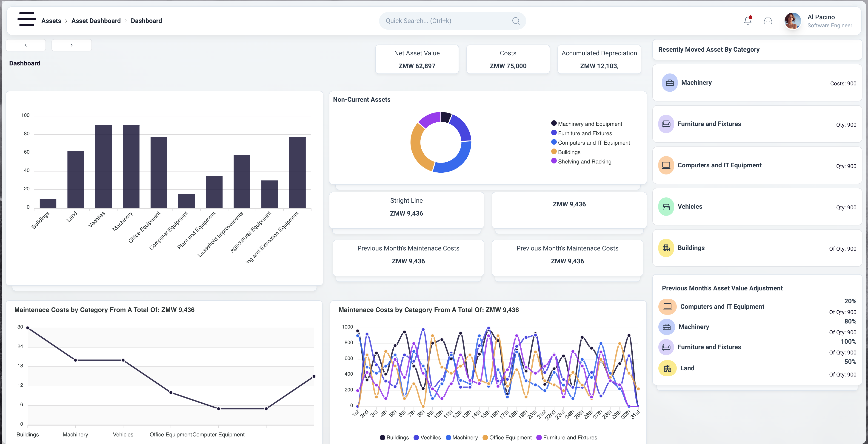
Task: Open the inbox tray icon
Action: point(768,21)
